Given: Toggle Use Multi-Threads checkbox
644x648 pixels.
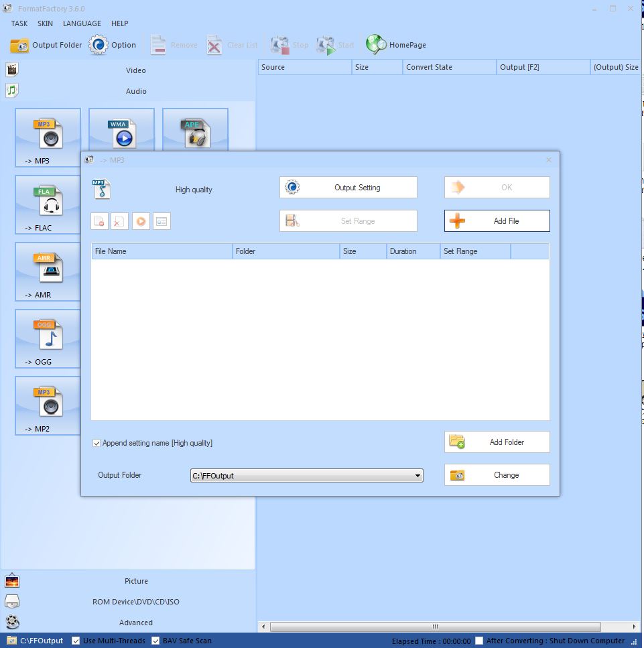Looking at the screenshot, I should [76, 641].
